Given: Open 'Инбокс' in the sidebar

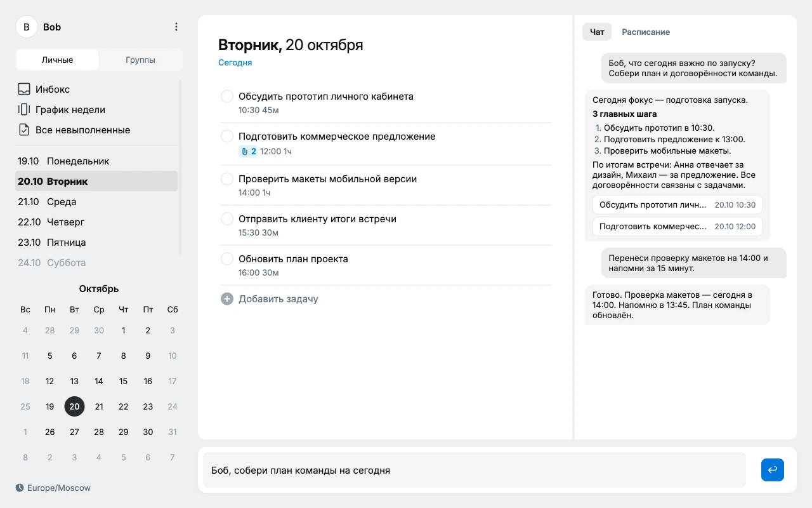Looking at the screenshot, I should click(96, 89).
